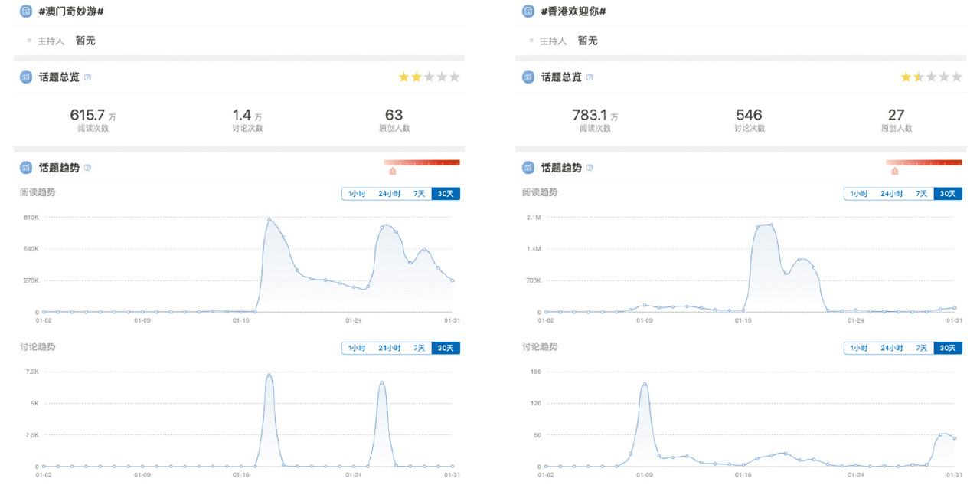Image resolution: width=980 pixels, height=485 pixels.
Task: Select 7天 for 澳门奇妙游 讨论趋势 chart
Action: 419,348
